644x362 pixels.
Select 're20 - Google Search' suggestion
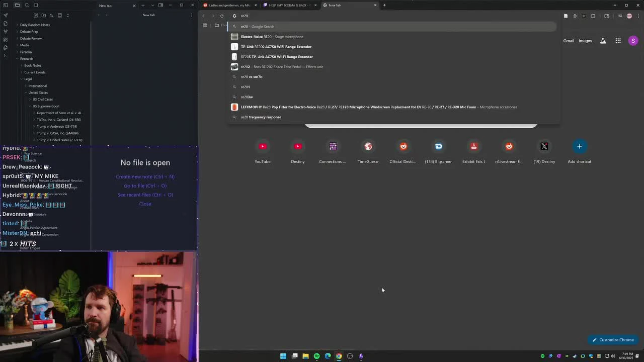coord(392,27)
